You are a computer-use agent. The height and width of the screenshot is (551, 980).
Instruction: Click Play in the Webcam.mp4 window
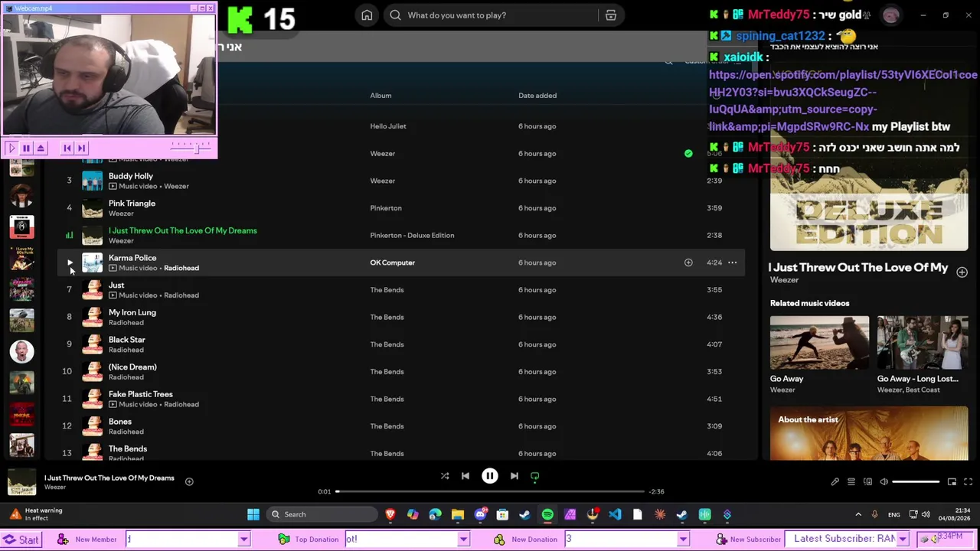(x=11, y=148)
